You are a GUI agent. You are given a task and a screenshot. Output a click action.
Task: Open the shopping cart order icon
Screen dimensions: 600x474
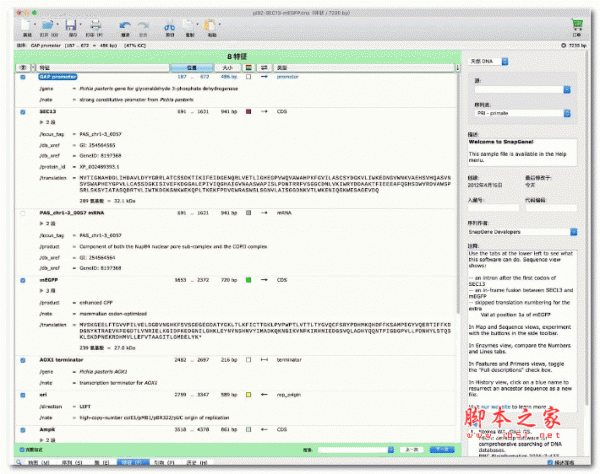pos(577,25)
